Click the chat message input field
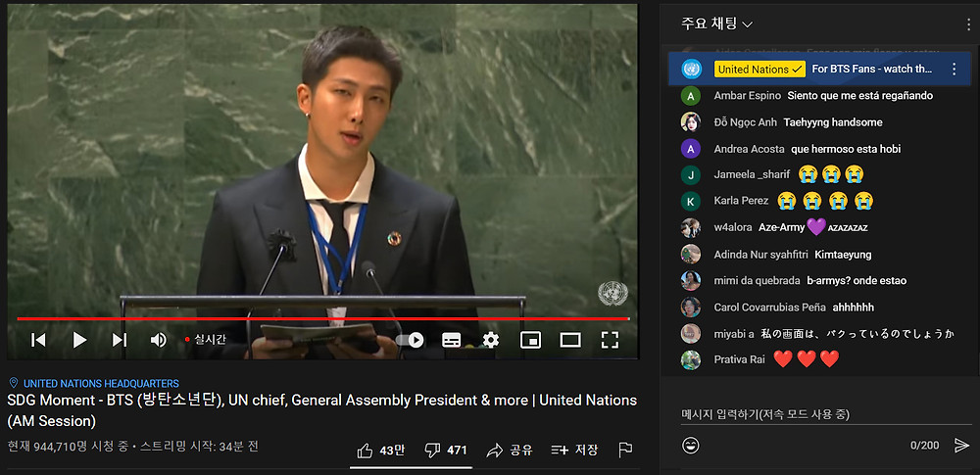This screenshot has height=475, width=980. click(x=826, y=415)
